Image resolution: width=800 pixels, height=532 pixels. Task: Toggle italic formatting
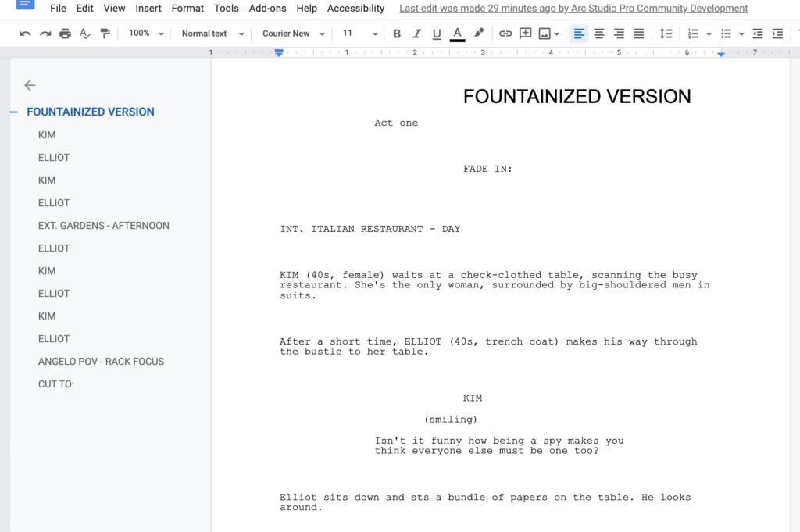pos(416,34)
